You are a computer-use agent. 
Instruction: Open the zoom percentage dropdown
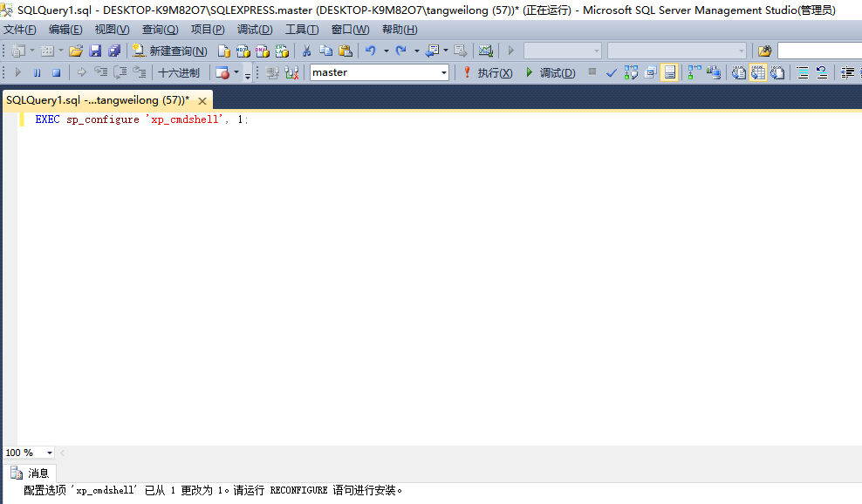[49, 452]
